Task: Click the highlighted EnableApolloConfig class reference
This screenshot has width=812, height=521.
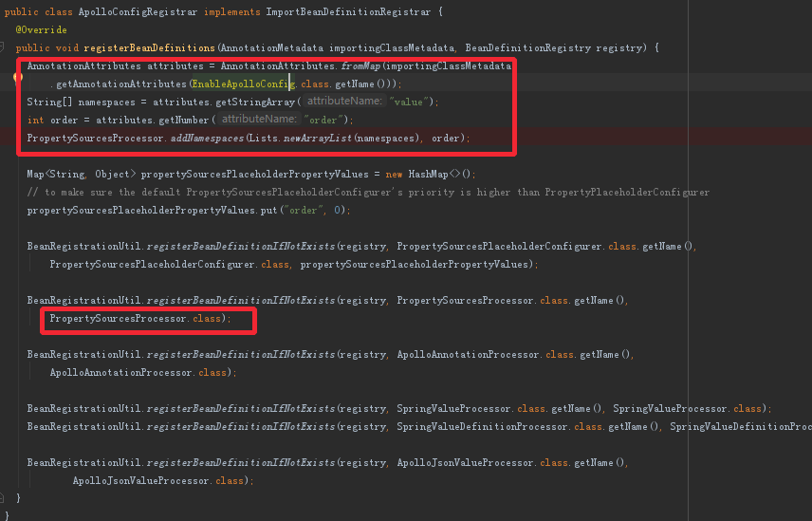Action: point(244,84)
